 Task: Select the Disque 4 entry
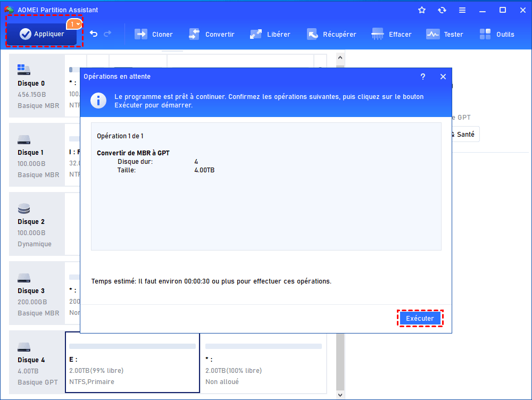click(37, 362)
